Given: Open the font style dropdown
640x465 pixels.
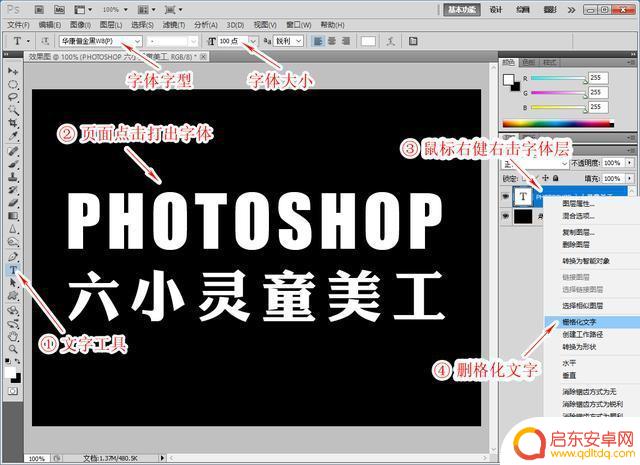Looking at the screenshot, I should (193, 41).
